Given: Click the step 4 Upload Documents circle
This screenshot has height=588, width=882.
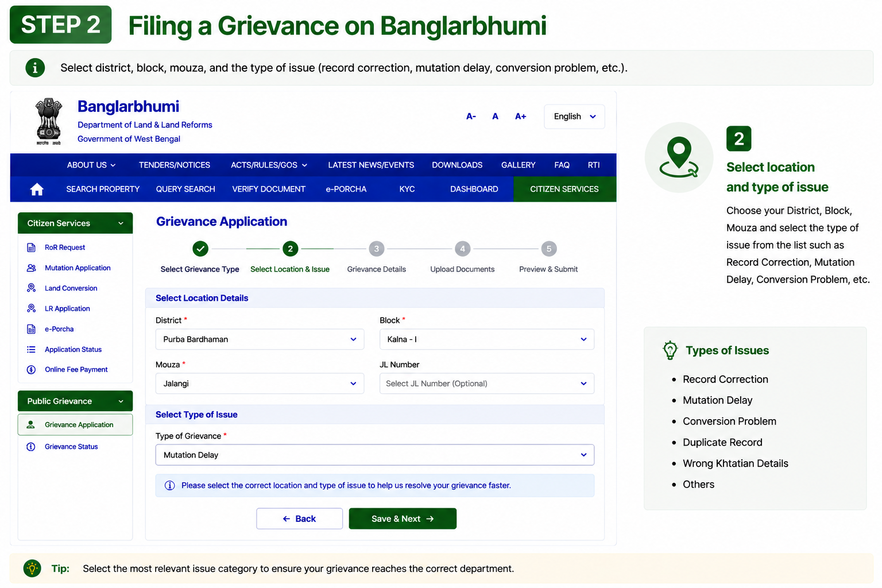Looking at the screenshot, I should [463, 249].
